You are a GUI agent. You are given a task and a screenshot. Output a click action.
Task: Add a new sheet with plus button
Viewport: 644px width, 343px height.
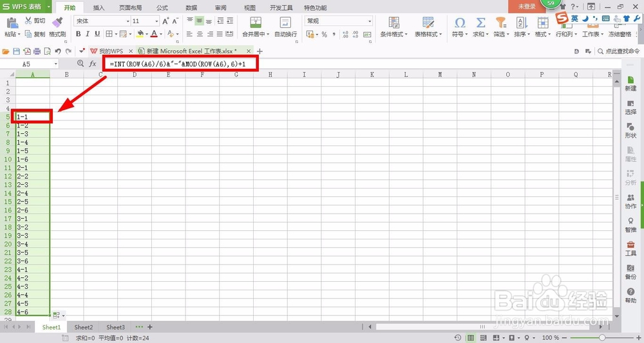[x=150, y=327]
